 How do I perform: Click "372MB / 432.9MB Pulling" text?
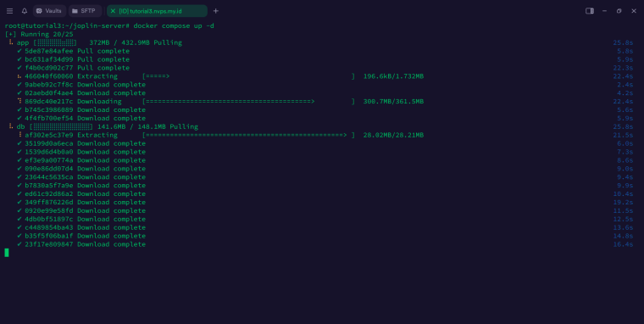(136, 42)
